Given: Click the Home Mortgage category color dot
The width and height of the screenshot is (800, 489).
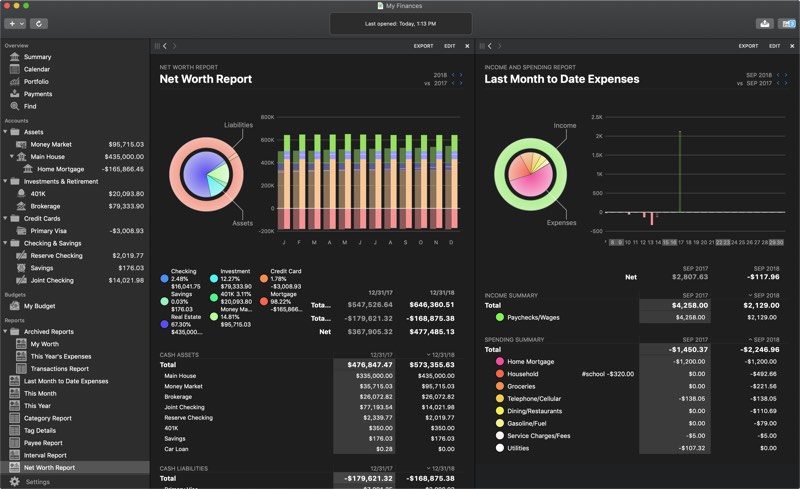Looking at the screenshot, I should [x=500, y=361].
